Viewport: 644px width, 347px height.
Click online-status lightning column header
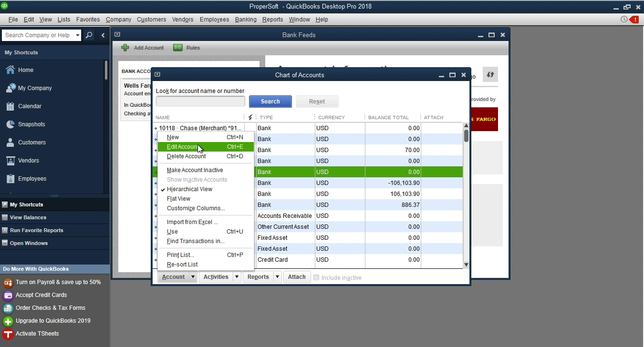250,117
